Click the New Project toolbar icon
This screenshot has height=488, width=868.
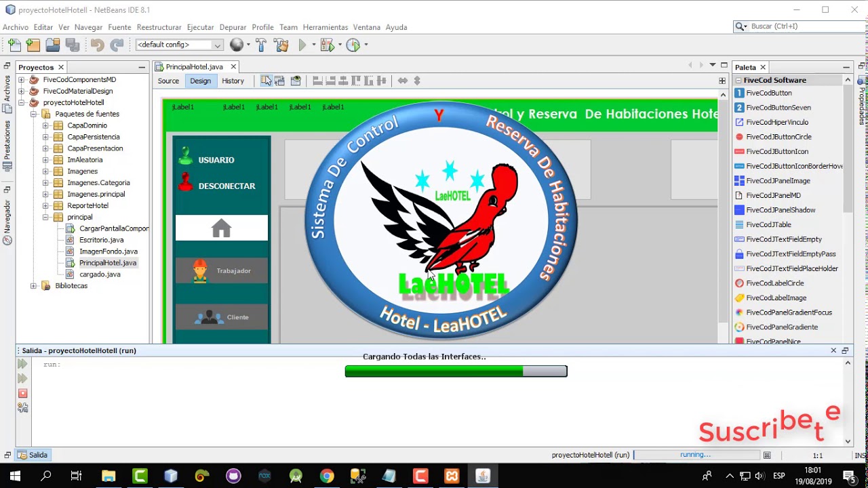[33, 45]
